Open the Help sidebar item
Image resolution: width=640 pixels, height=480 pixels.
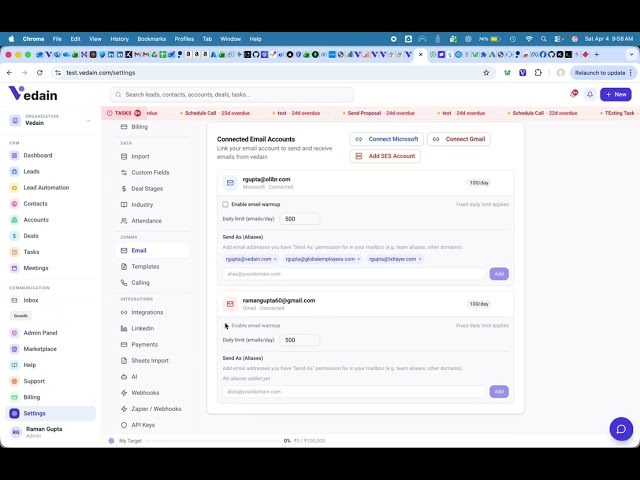(x=29, y=365)
